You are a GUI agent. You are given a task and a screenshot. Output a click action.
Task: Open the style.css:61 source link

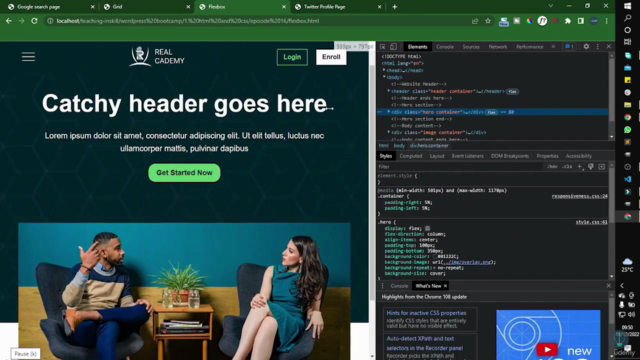(x=591, y=222)
